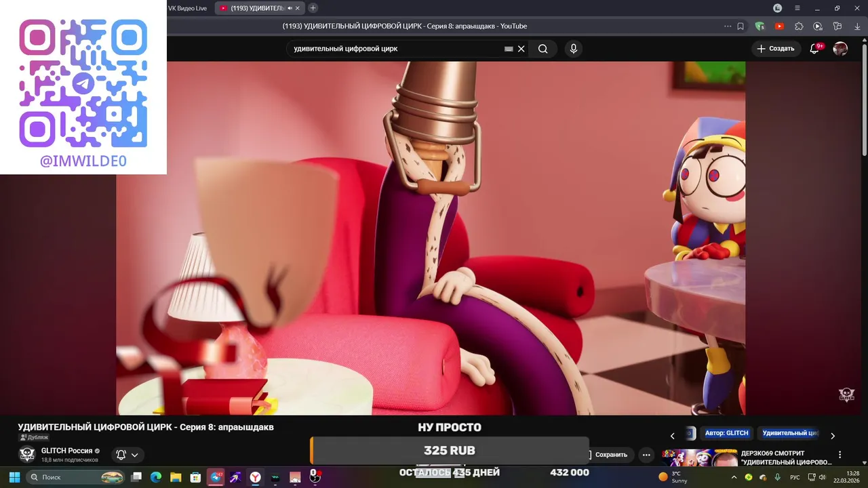Image resolution: width=868 pixels, height=488 pixels.
Task: Click the Windows taskbar Поиск search box
Action: point(76,477)
